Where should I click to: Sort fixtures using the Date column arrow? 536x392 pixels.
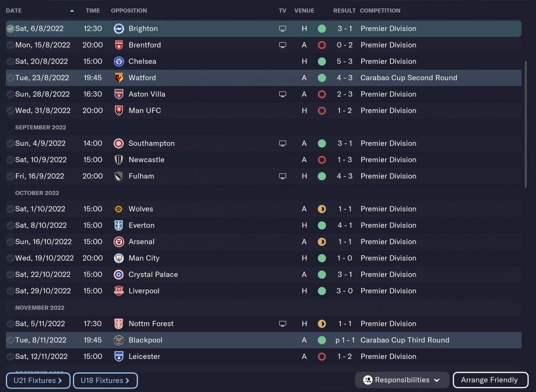tap(72, 10)
